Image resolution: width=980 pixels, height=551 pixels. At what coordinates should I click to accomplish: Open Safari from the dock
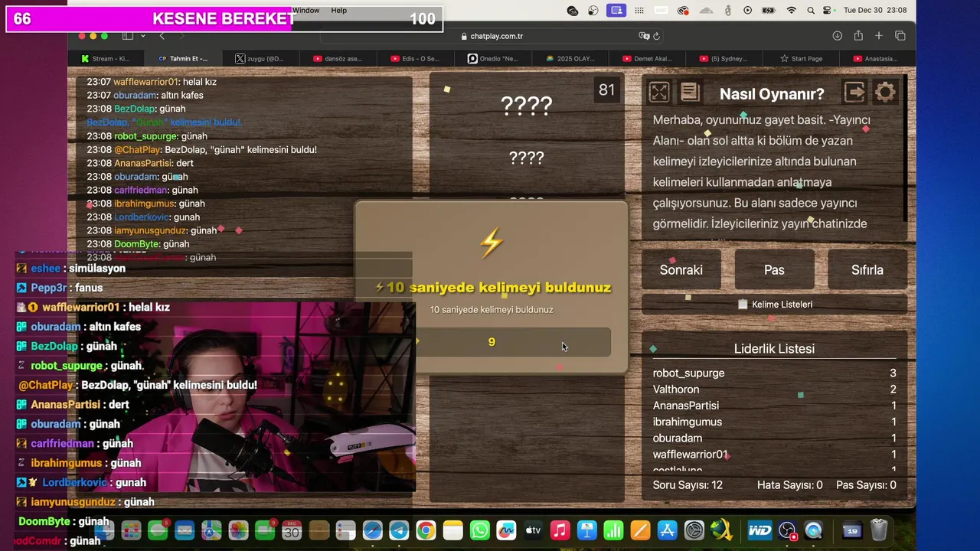point(372,530)
